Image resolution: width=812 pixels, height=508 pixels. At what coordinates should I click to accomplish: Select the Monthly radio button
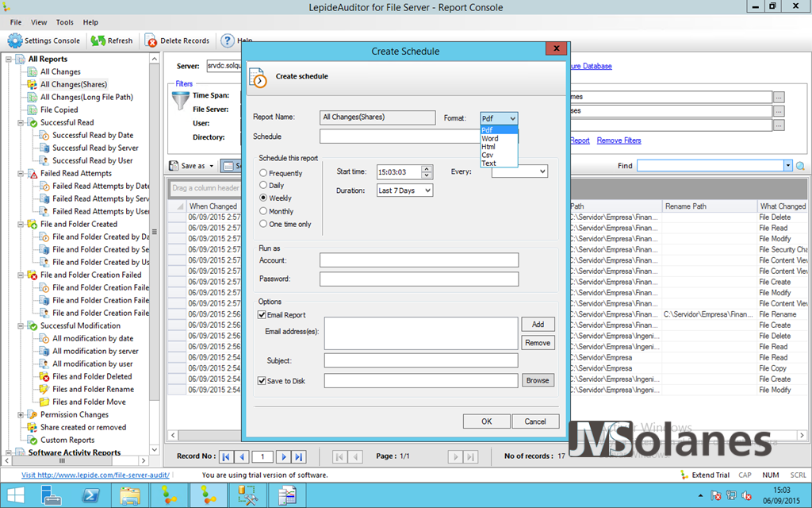coord(263,211)
